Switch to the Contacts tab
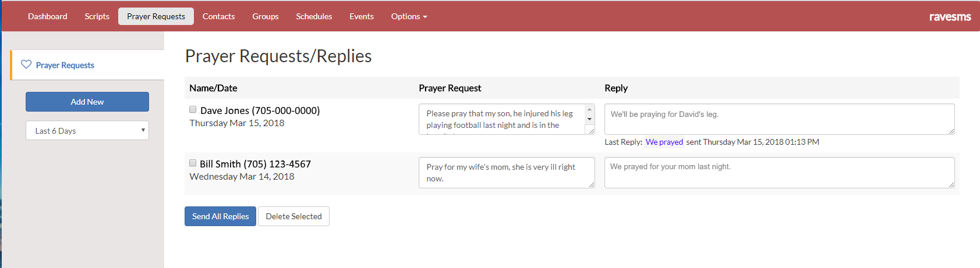The height and width of the screenshot is (268, 980). (218, 16)
